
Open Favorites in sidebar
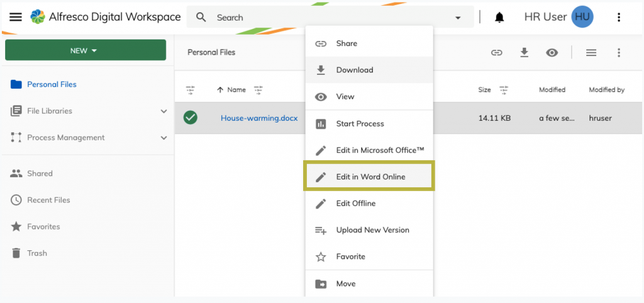pos(43,227)
